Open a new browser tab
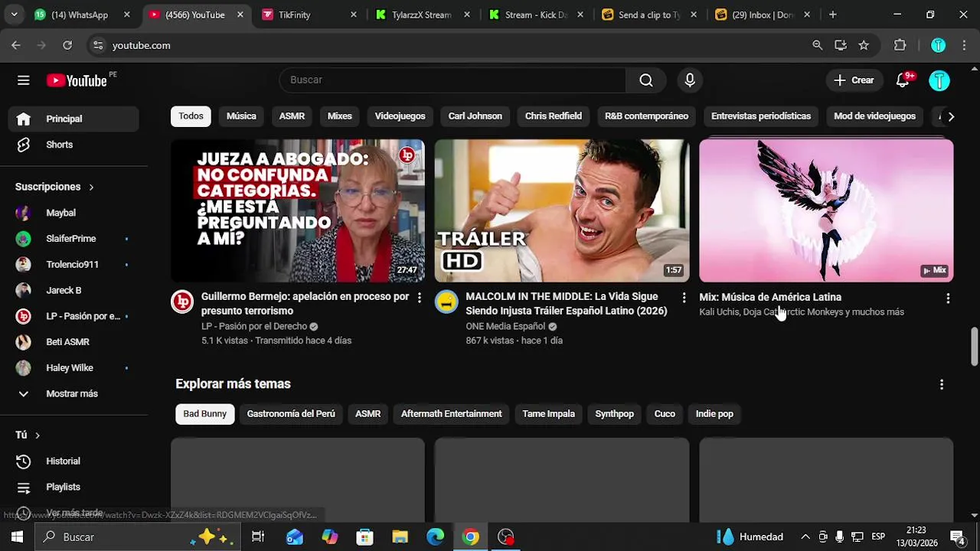Image resolution: width=980 pixels, height=551 pixels. [832, 15]
